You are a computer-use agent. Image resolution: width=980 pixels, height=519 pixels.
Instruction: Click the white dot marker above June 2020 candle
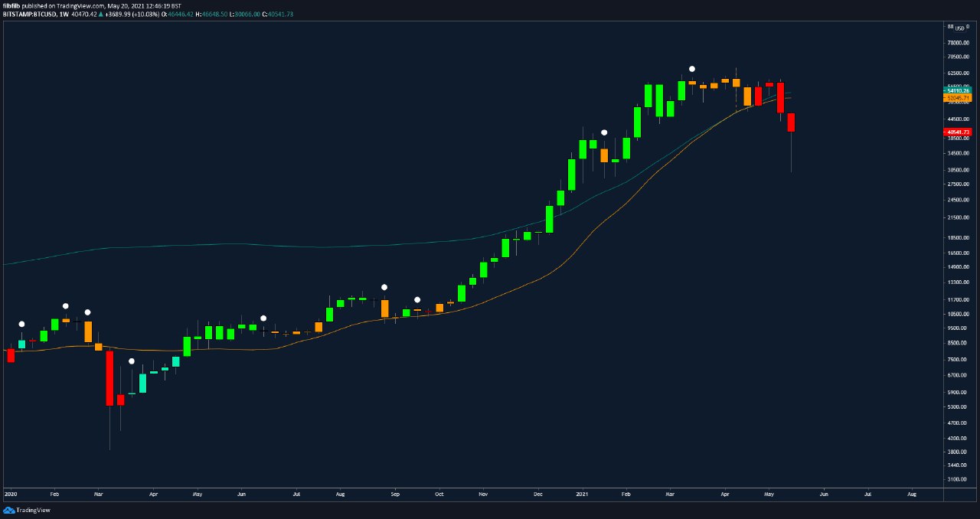(x=263, y=318)
